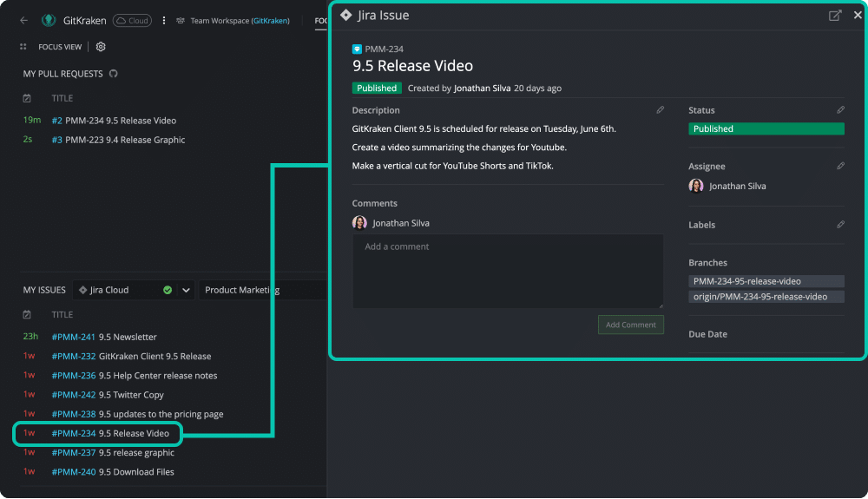Open the Team Workspace tab
The width and height of the screenshot is (868, 499).
[233, 21]
